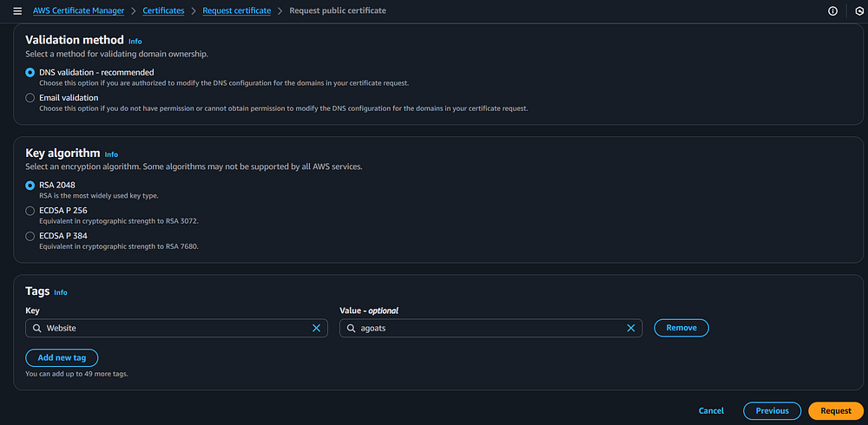The image size is (868, 425).
Task: Navigate to Certificates breadcrumb
Action: click(163, 10)
